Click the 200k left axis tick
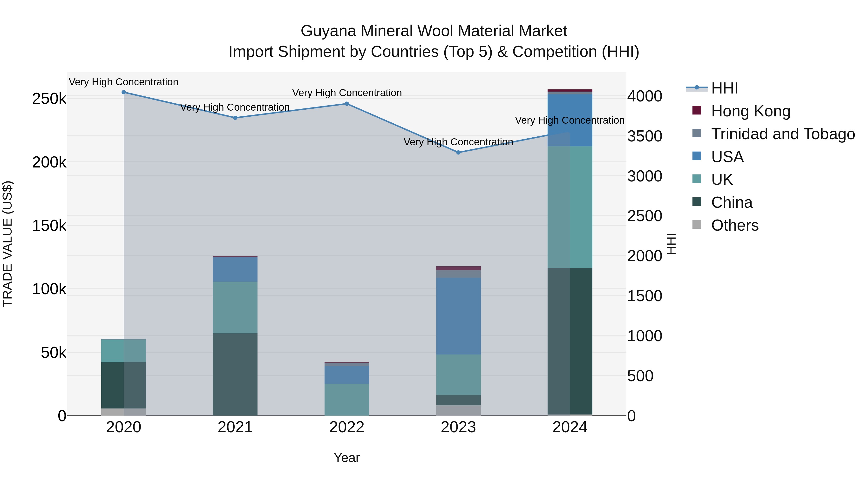The width and height of the screenshot is (868, 488). (49, 162)
